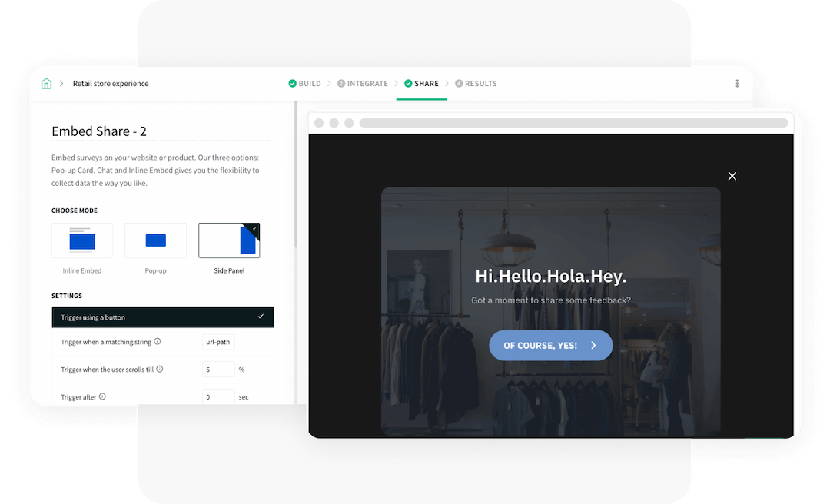Click info icon beside matching string trigger
830x504 pixels.
point(158,342)
